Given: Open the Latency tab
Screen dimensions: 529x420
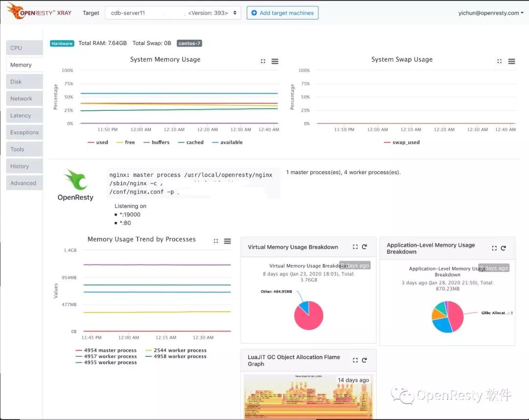Looking at the screenshot, I should pos(24,116).
